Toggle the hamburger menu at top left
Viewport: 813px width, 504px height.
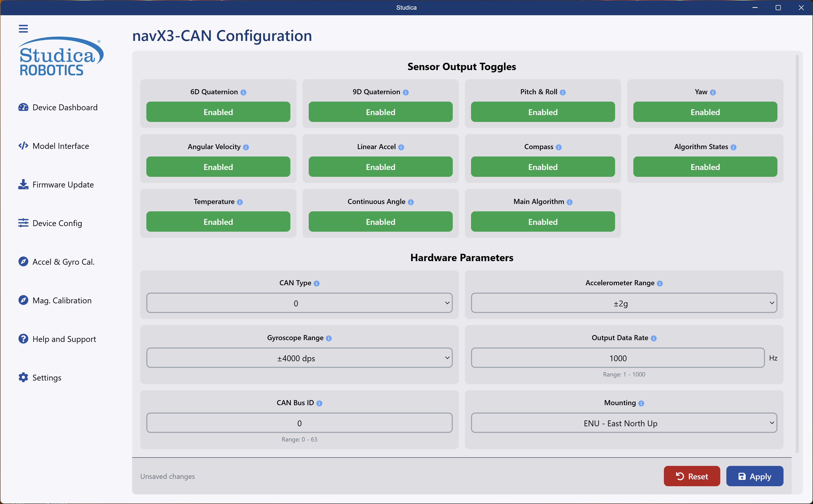tap(23, 28)
